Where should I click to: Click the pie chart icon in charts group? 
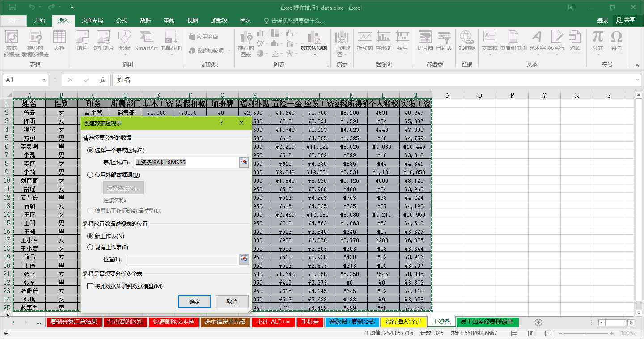[x=260, y=54]
